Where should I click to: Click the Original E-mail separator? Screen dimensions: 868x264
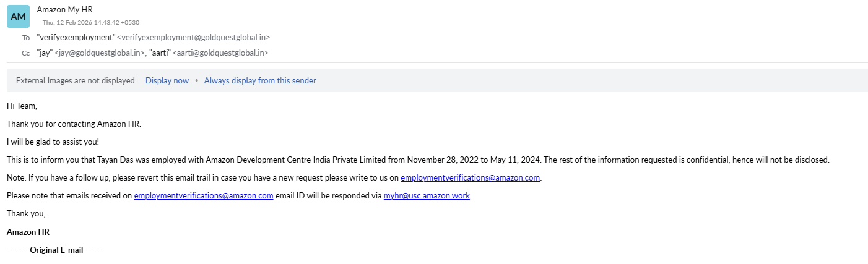(x=55, y=250)
